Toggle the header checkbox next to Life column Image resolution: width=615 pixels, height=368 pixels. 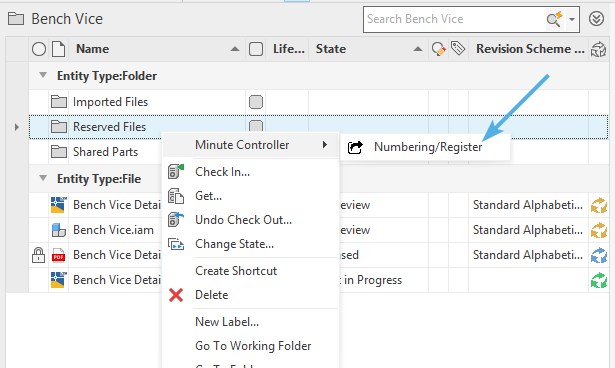pos(256,49)
